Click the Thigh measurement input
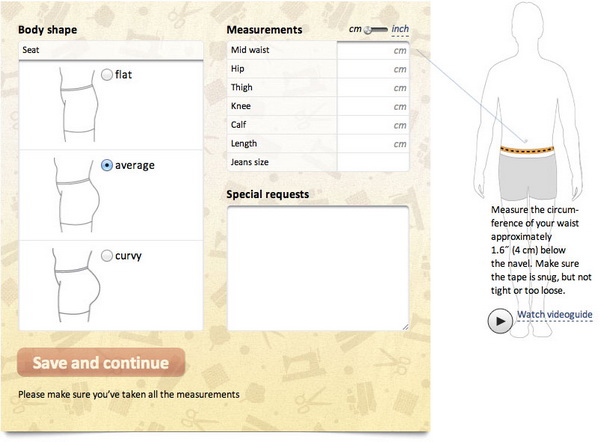Screen dimensions: 600x442 pyautogui.click(x=372, y=88)
